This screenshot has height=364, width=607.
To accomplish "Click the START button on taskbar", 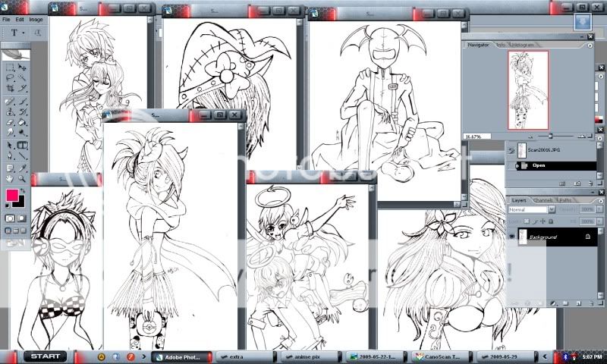I will point(45,356).
